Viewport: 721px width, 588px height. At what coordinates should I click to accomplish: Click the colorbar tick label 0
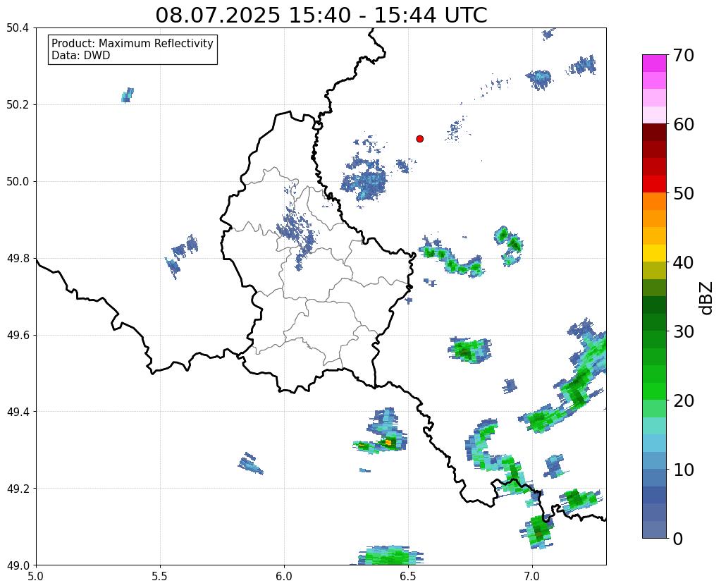click(x=678, y=539)
